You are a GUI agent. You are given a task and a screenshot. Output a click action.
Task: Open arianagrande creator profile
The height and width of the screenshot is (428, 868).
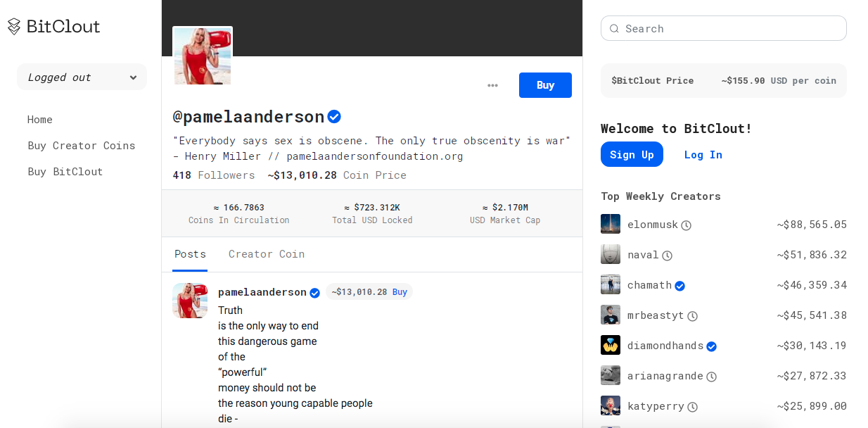[665, 376]
